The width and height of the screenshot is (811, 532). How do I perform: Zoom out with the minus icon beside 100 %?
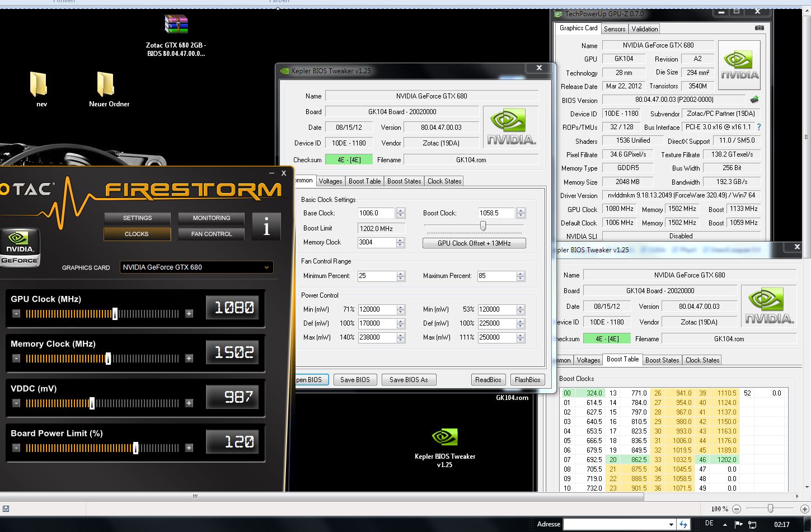[737, 509]
